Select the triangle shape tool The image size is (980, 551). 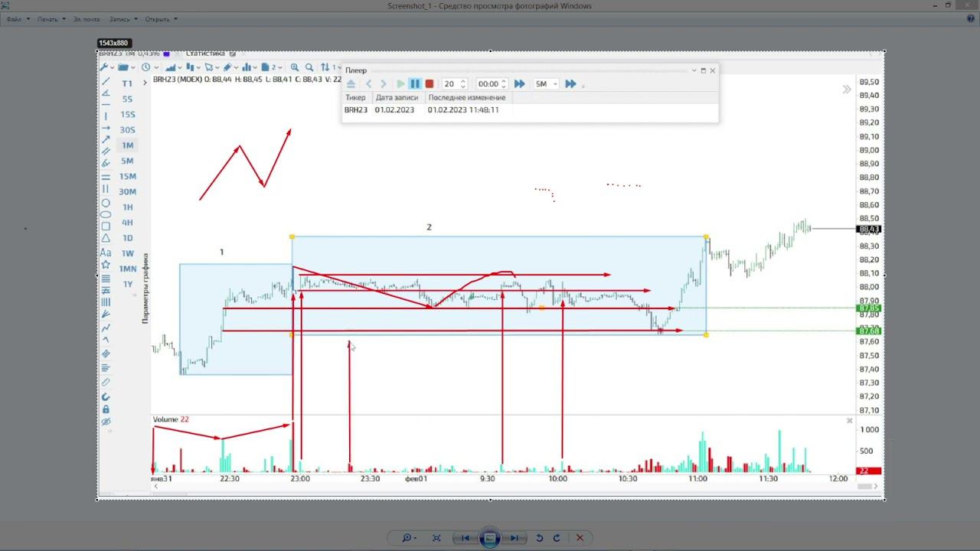click(106, 238)
